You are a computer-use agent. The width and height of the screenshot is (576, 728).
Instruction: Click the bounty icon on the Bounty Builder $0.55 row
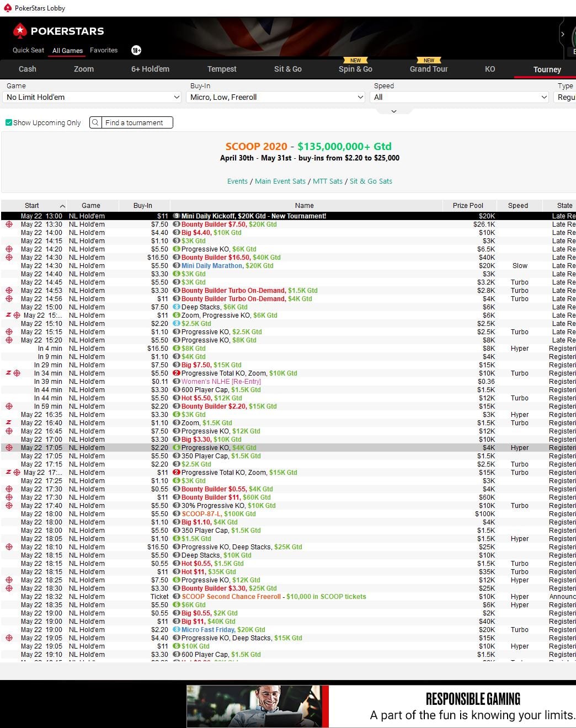point(9,489)
